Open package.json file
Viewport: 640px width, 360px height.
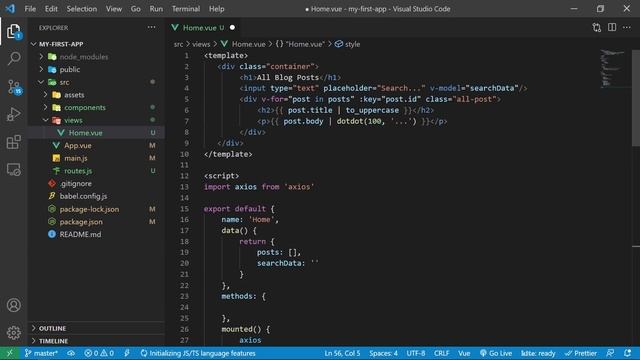pyautogui.click(x=96, y=222)
